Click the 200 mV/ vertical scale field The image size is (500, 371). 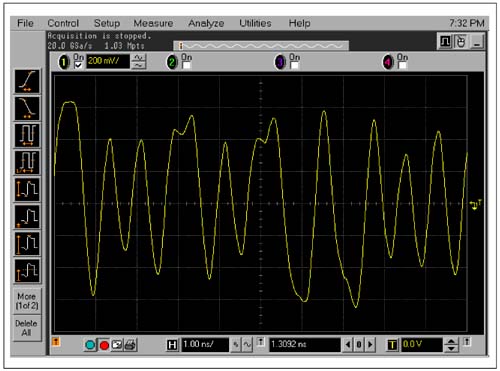[x=108, y=62]
